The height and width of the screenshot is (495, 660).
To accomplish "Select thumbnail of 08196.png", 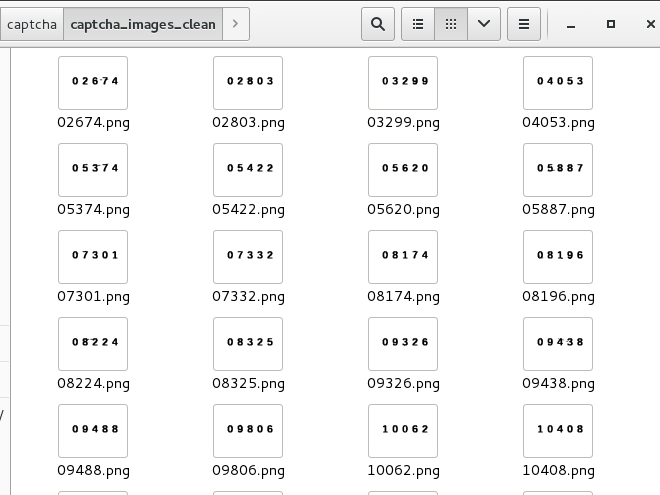I will (x=558, y=257).
